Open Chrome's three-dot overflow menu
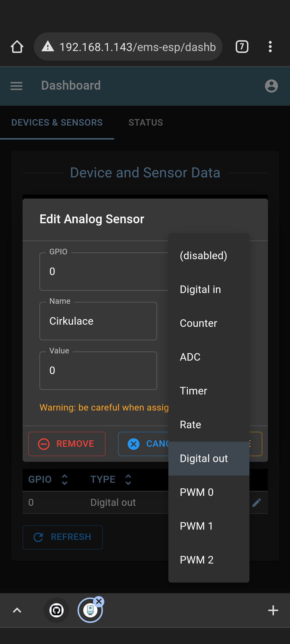The image size is (290, 644). (x=270, y=46)
